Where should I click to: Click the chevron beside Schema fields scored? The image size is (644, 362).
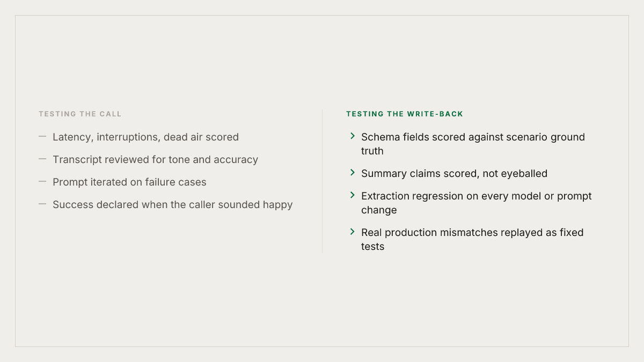coord(353,136)
